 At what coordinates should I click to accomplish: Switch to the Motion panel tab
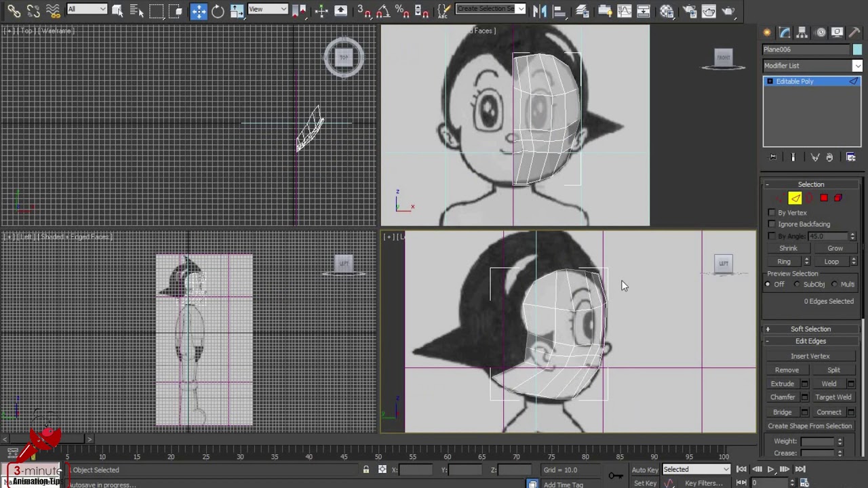(x=821, y=32)
